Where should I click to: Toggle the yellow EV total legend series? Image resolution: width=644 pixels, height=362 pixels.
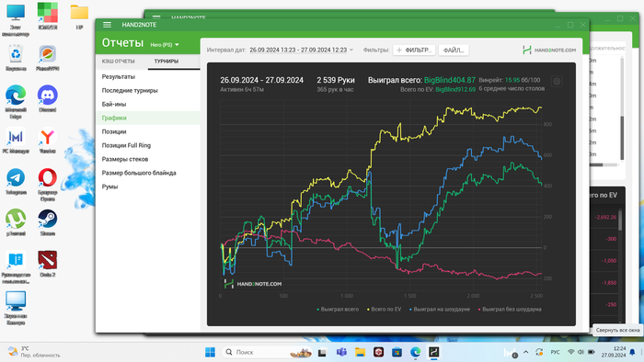(x=384, y=309)
